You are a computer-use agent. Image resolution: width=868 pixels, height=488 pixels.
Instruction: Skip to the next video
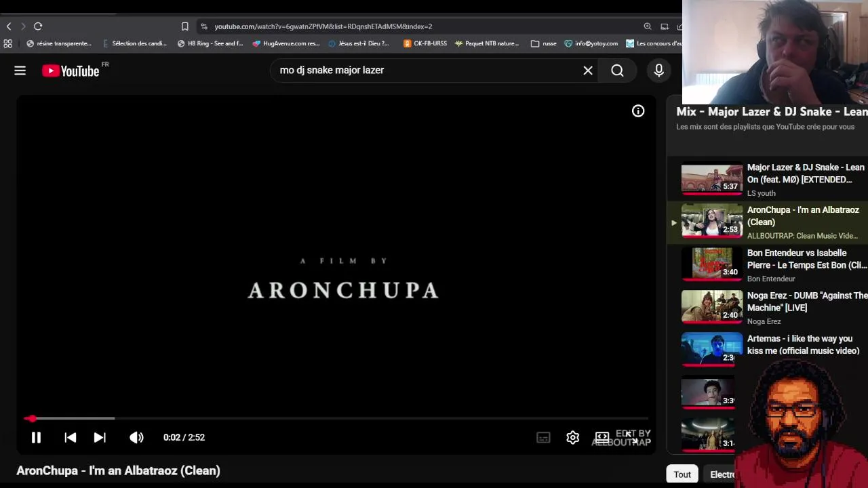99,437
